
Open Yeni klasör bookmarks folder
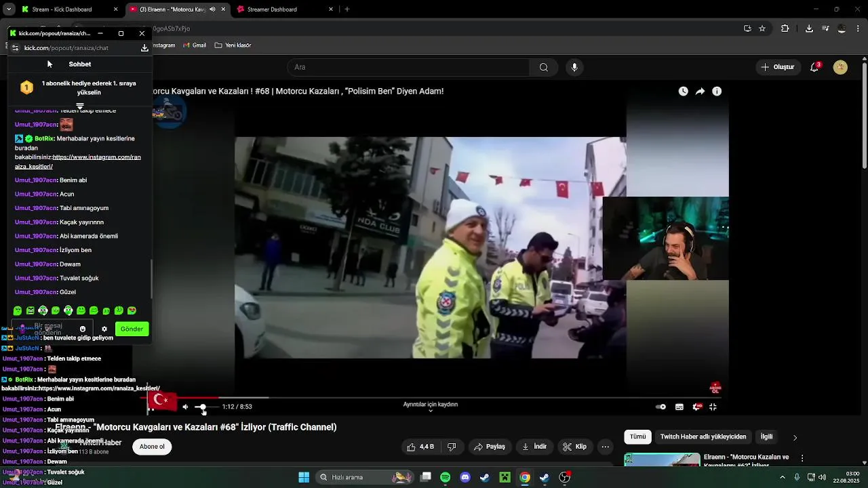[x=233, y=45]
